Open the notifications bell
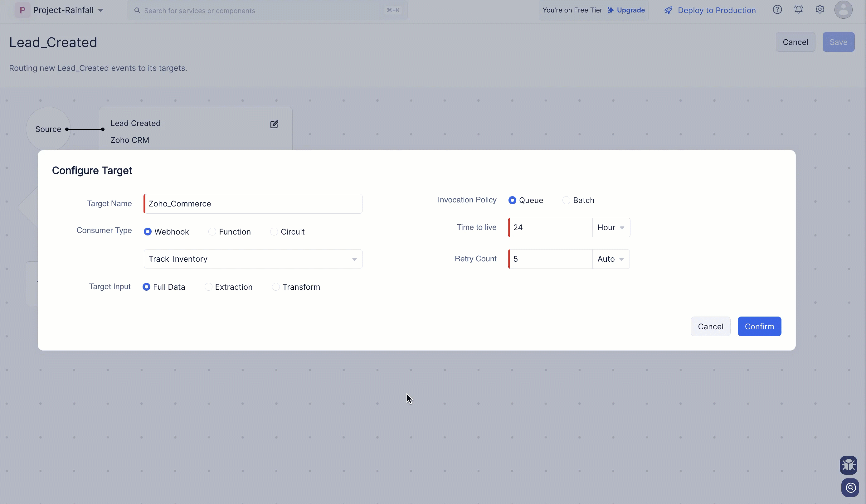This screenshot has width=866, height=504. (x=798, y=10)
